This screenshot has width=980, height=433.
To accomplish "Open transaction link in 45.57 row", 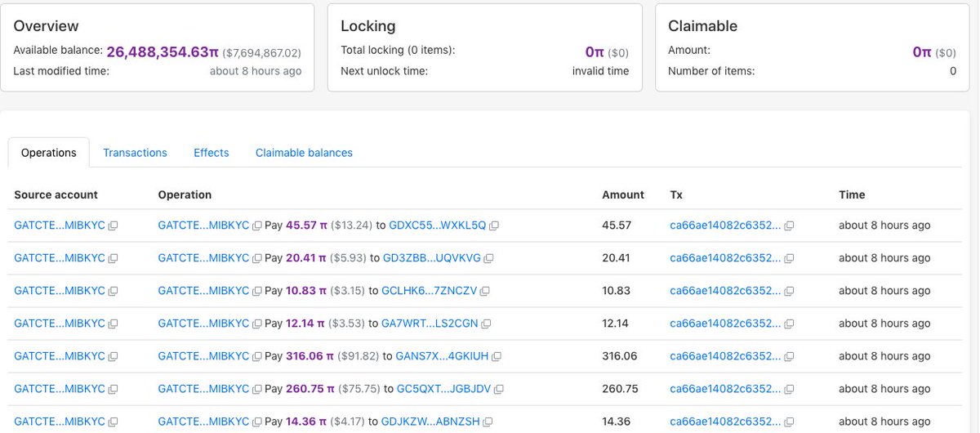I will coord(725,225).
